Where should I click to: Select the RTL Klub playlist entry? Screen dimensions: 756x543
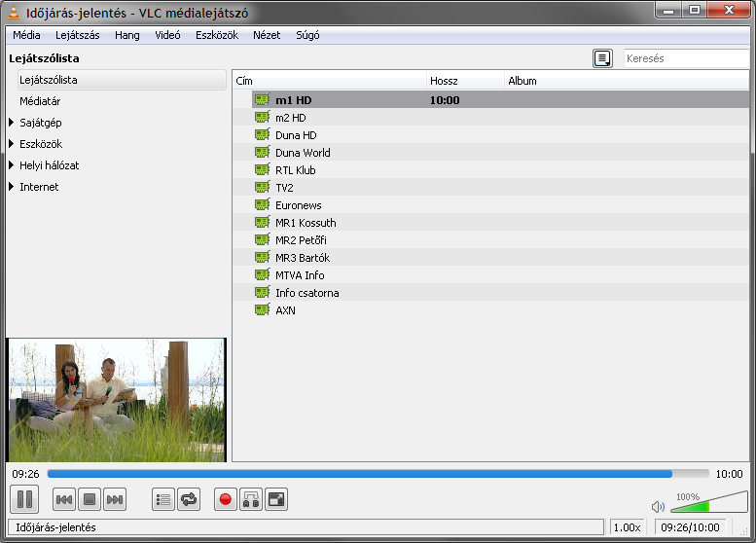[x=490, y=170]
